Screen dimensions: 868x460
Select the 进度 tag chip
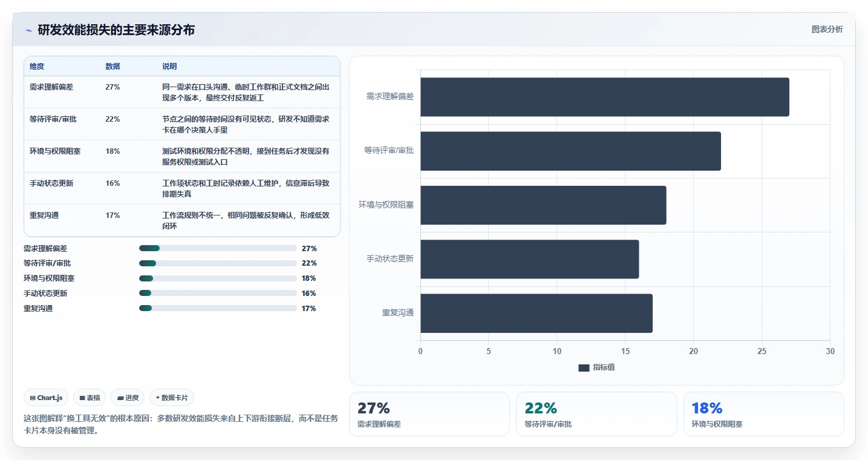point(128,398)
